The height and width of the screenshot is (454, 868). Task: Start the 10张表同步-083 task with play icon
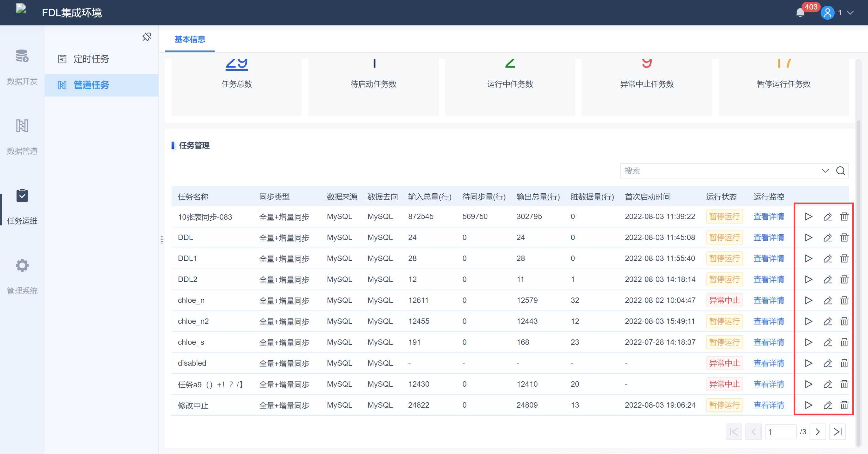click(x=808, y=217)
